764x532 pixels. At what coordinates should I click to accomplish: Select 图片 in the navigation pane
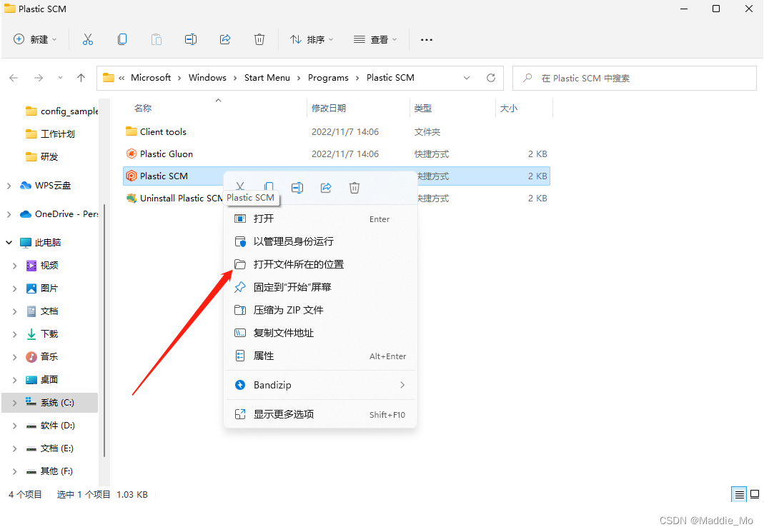[42, 288]
